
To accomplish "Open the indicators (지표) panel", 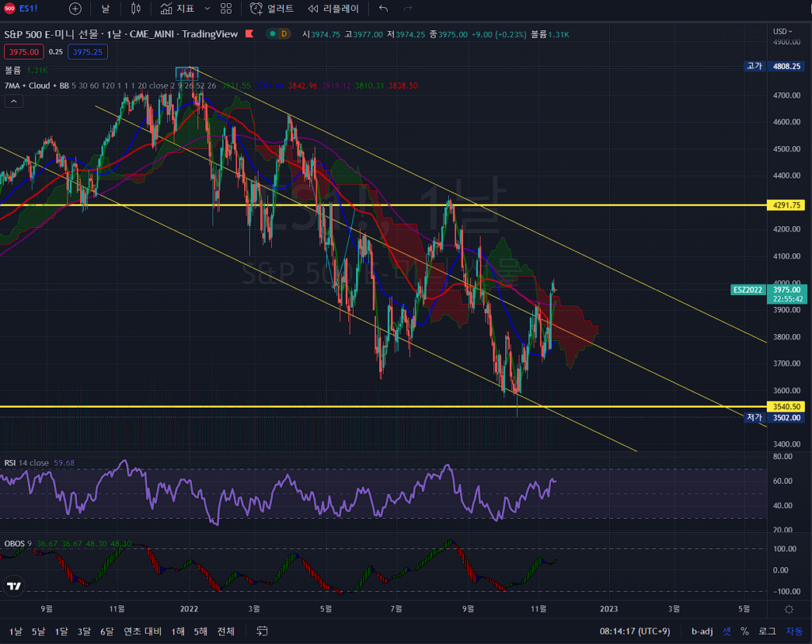I will (177, 9).
